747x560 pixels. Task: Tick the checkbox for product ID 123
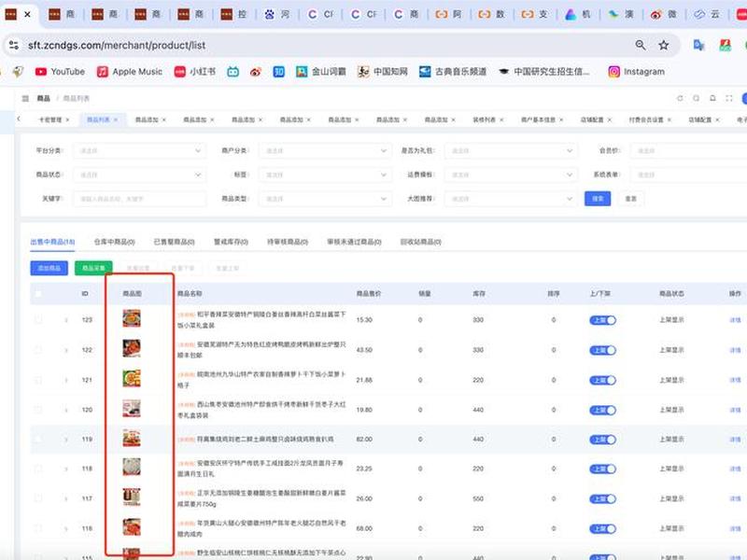coord(38,319)
